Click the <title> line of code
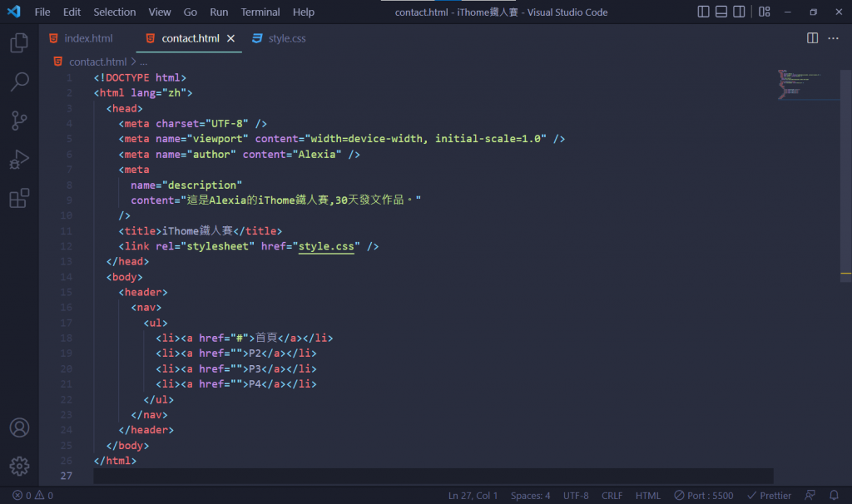 point(200,231)
